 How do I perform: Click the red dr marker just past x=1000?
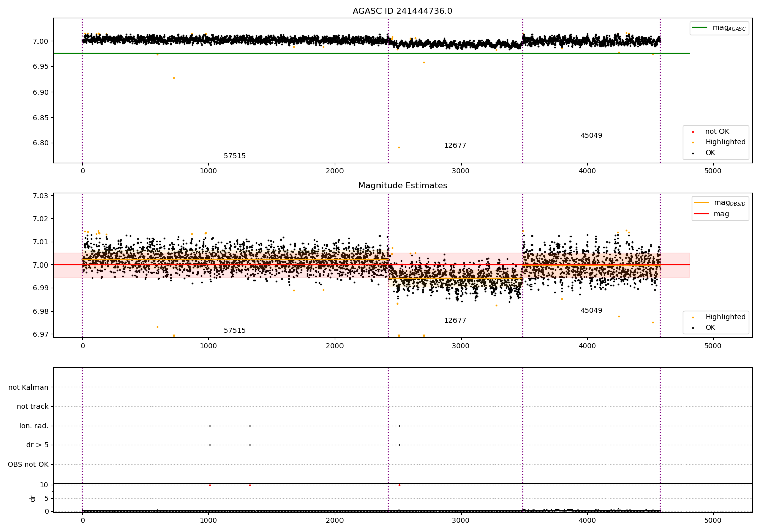click(x=210, y=485)
